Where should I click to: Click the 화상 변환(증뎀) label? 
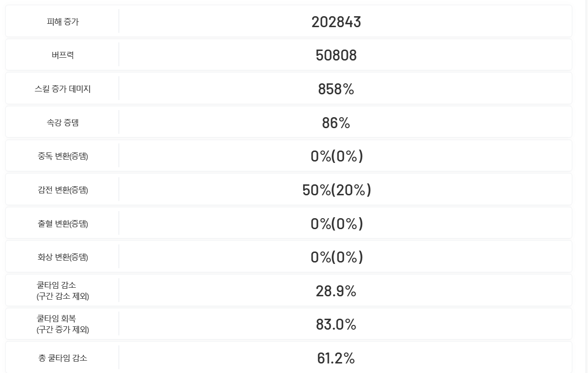click(62, 257)
